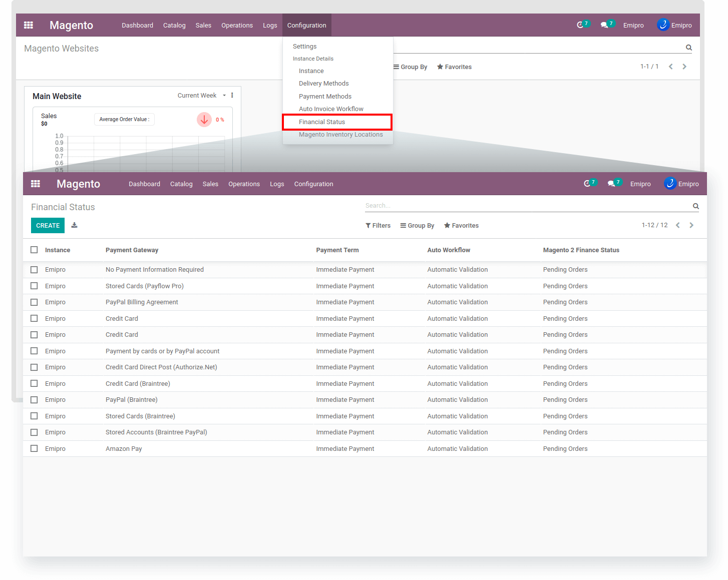Tick checkbox for Stored Cards (Payflow Pro) row
This screenshot has height=580, width=728.
tap(34, 286)
